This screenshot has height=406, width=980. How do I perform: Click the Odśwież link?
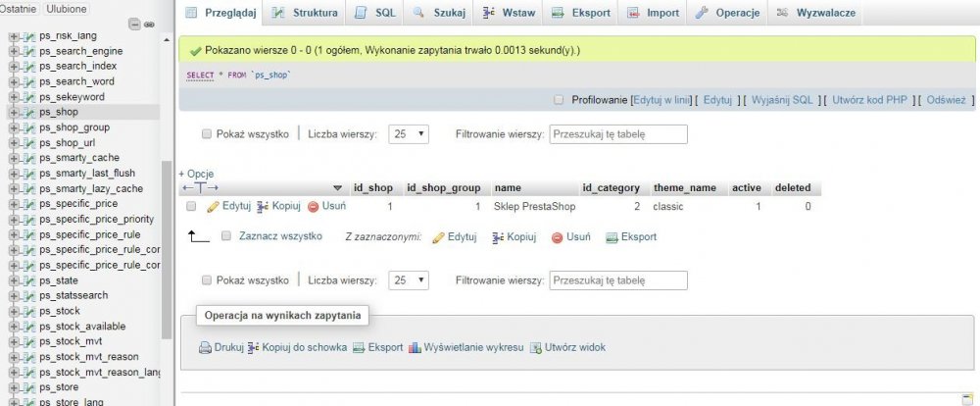[947, 100]
